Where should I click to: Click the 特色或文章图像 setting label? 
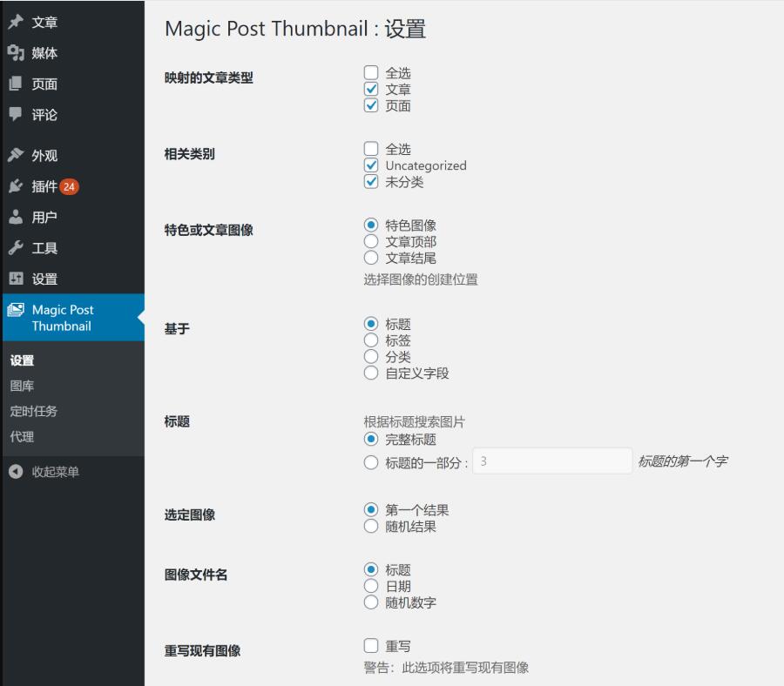(x=208, y=231)
